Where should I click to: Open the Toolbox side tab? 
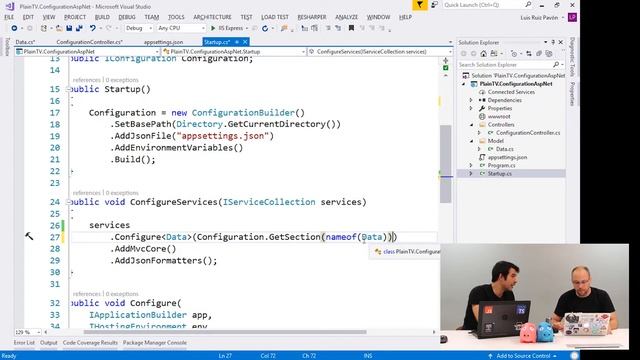click(x=7, y=46)
